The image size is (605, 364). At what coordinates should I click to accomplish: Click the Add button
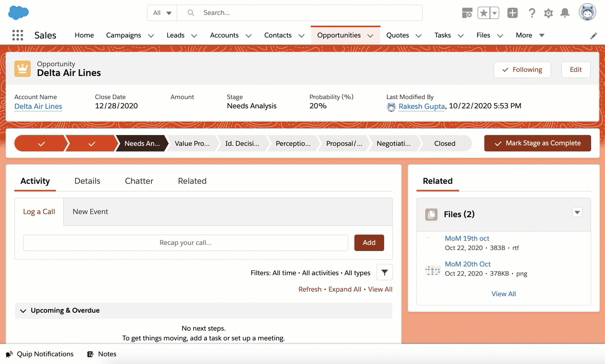pyautogui.click(x=369, y=242)
